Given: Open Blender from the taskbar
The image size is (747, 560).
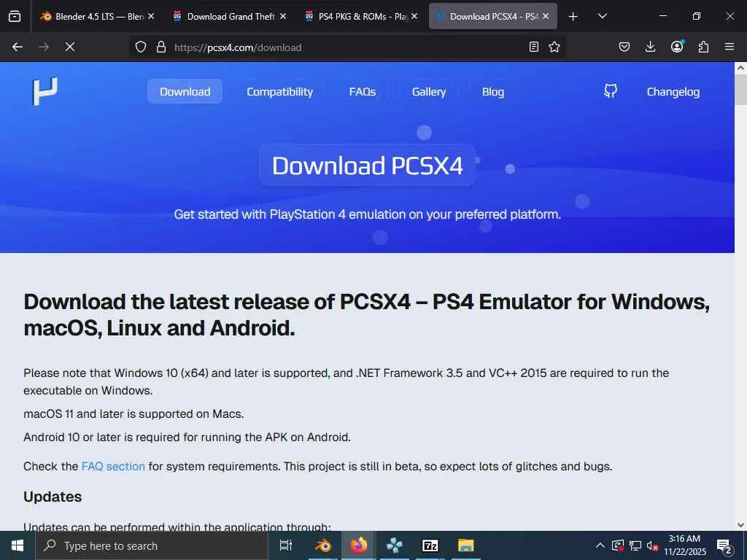Looking at the screenshot, I should (x=323, y=545).
